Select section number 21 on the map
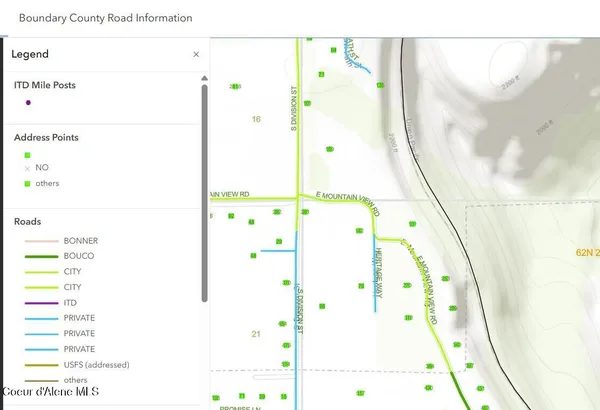This screenshot has width=600, height=410. (256, 333)
